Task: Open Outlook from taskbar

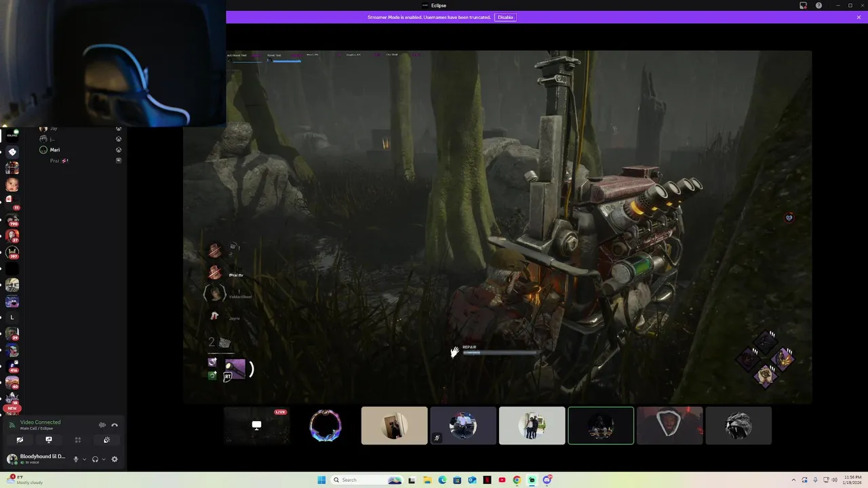Action: [x=472, y=480]
